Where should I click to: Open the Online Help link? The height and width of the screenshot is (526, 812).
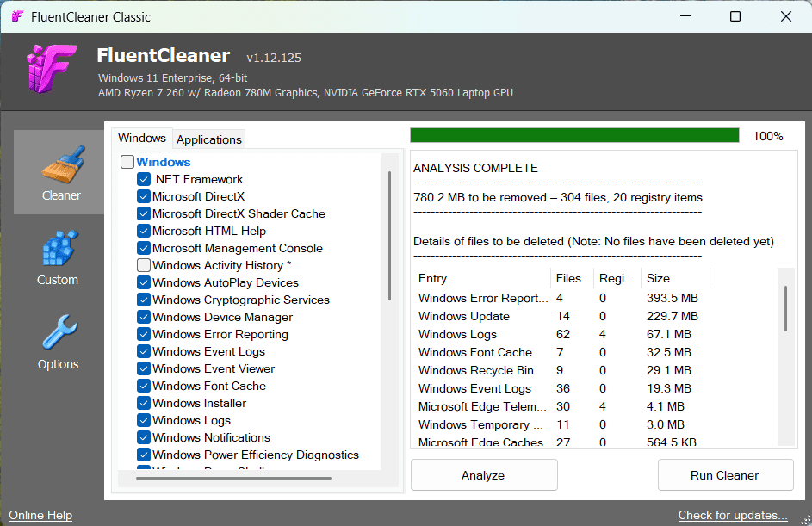40,515
